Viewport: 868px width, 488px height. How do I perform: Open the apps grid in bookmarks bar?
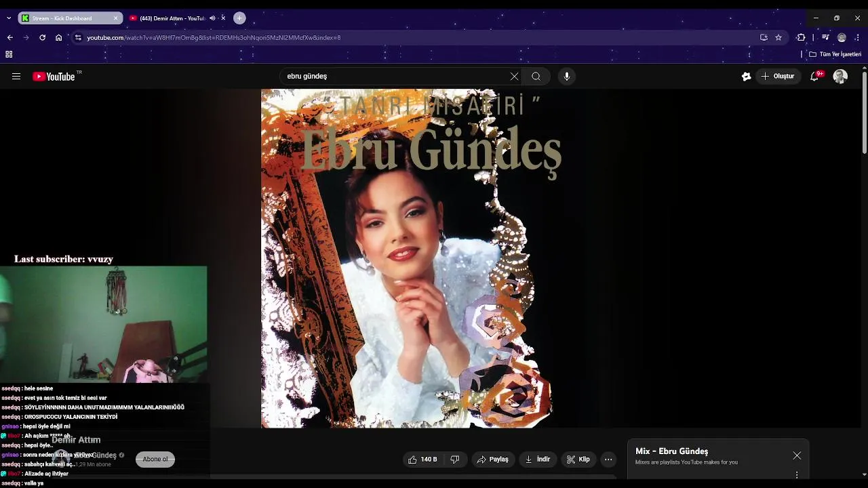[x=9, y=54]
